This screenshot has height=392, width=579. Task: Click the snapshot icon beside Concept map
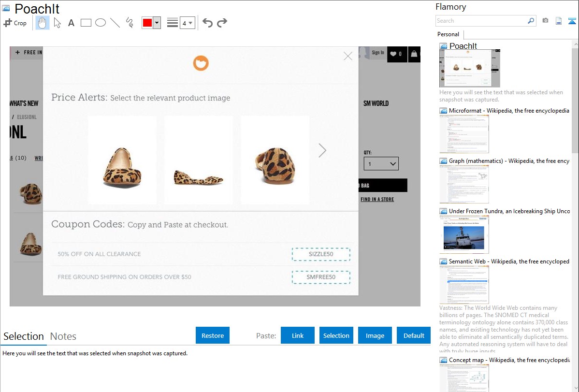443,360
